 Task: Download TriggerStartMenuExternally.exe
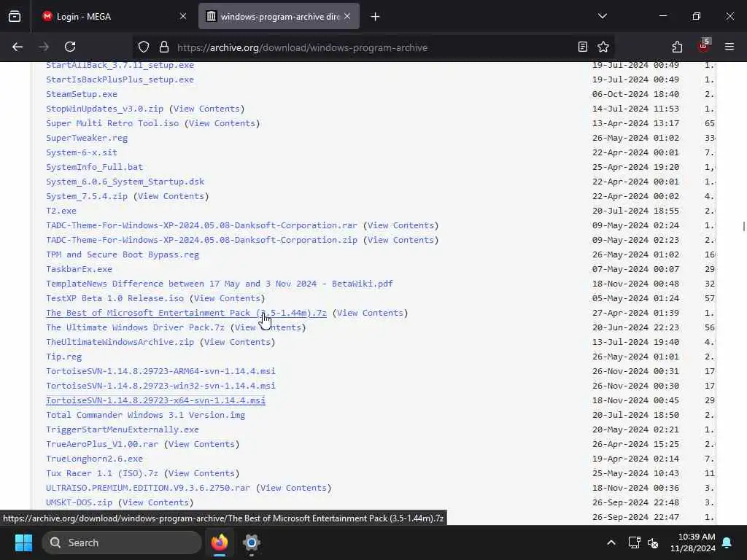click(x=123, y=429)
